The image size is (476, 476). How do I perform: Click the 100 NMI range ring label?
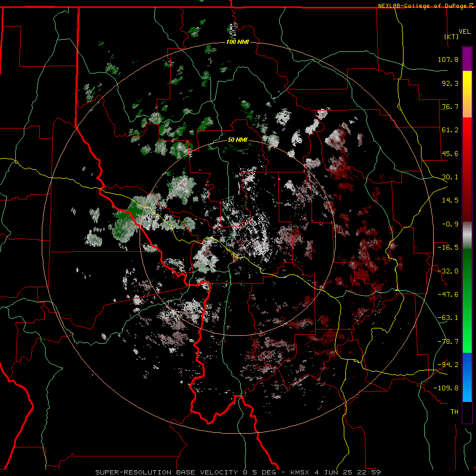237,42
